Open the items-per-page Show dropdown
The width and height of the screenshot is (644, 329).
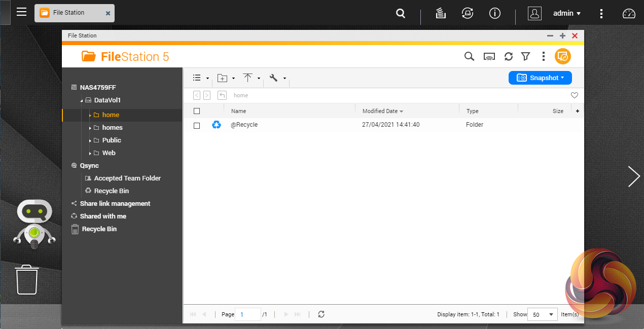pyautogui.click(x=542, y=314)
